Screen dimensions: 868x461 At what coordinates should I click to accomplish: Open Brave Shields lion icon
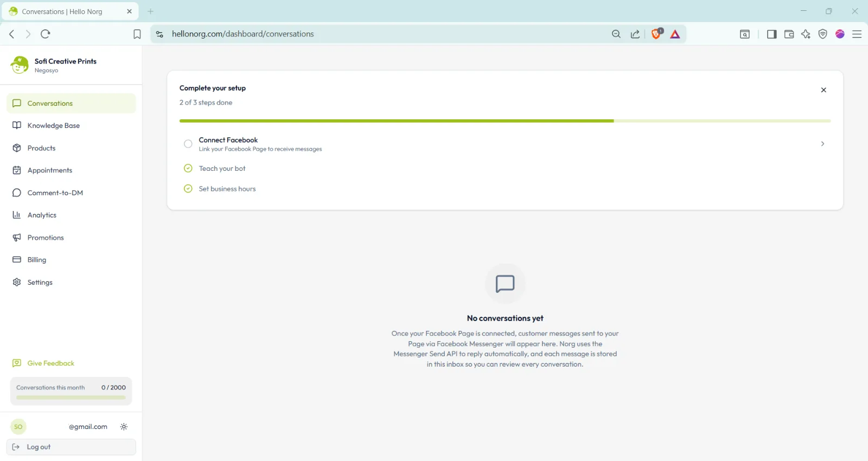point(656,34)
